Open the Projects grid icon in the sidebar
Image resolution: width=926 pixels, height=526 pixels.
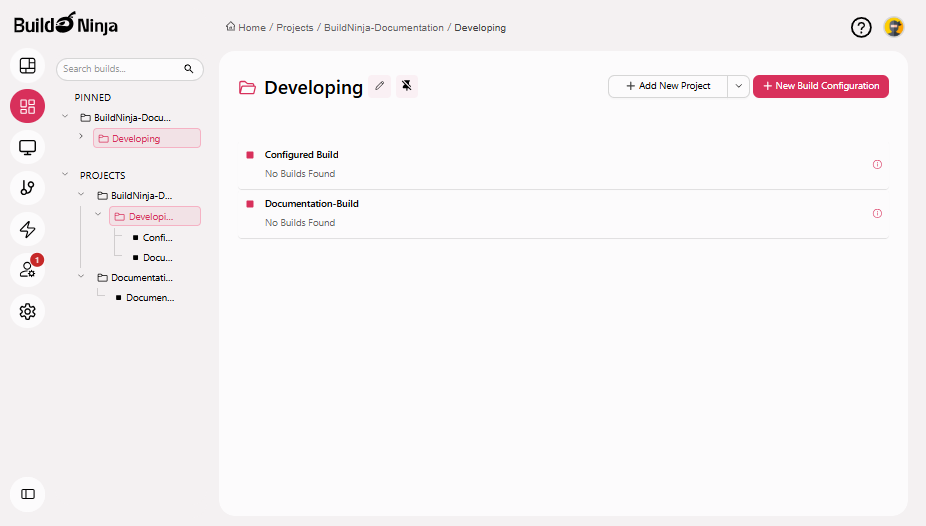(x=27, y=106)
